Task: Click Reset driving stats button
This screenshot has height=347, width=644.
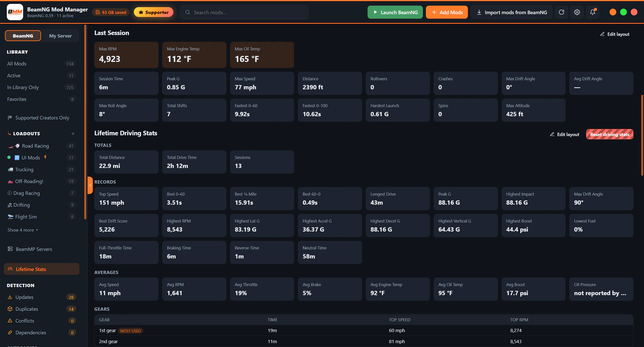Action: [609, 134]
